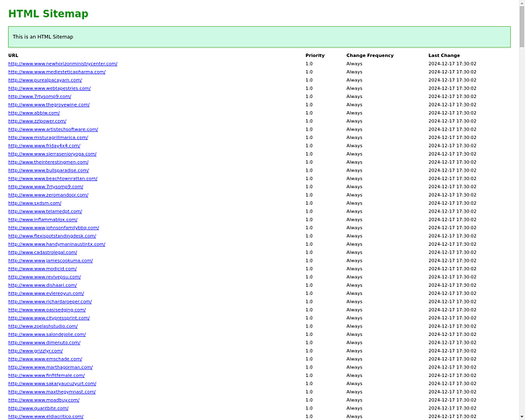Visit the purealpacayarn.com URL
525x420 pixels.
[51, 80]
